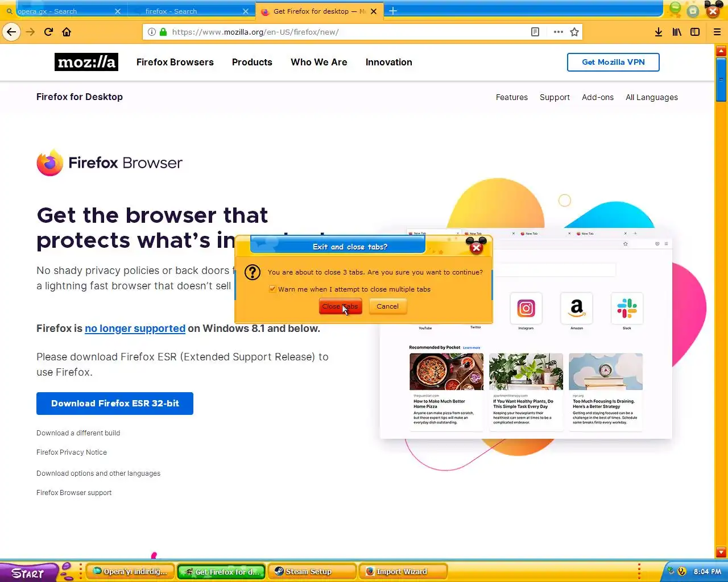Minimize the Firefox window with green button
This screenshot has width=728, height=582.
[x=675, y=9]
